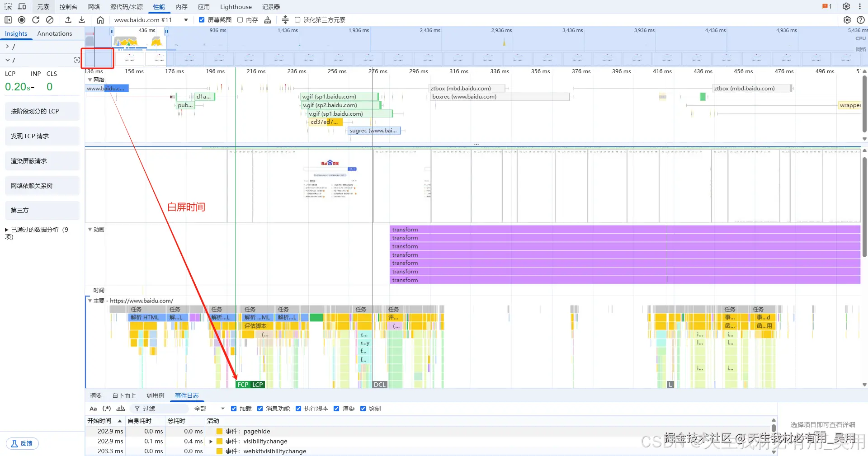
Task: Select the LCP timing marker
Action: pyautogui.click(x=258, y=385)
